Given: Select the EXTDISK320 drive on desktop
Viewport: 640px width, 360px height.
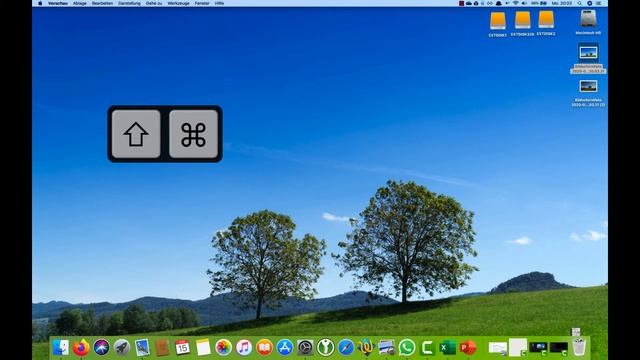Looking at the screenshot, I should (x=522, y=24).
